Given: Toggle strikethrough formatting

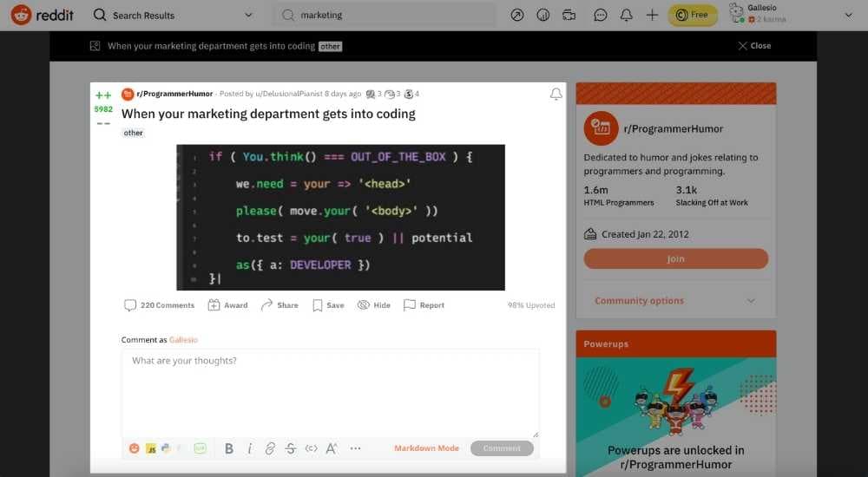Looking at the screenshot, I should [291, 448].
